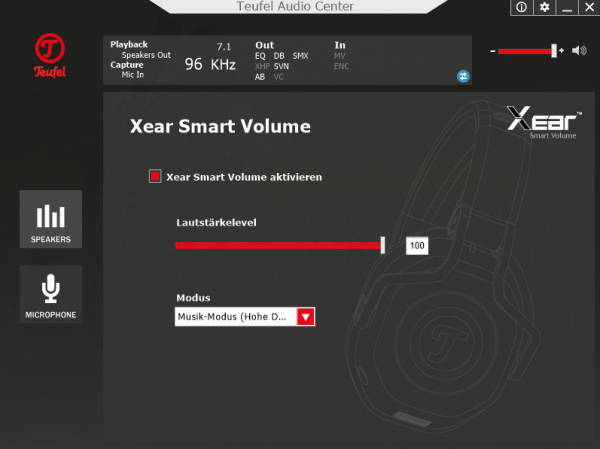Click the plus sign to raise volume
Viewport: 600px width, 449px height.
[x=561, y=50]
